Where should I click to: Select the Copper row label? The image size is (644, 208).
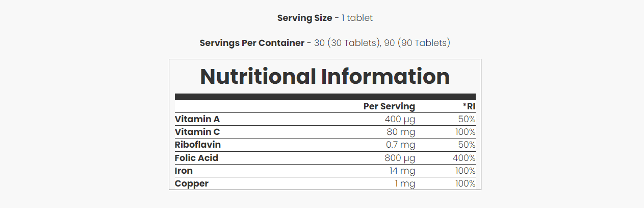192,183
